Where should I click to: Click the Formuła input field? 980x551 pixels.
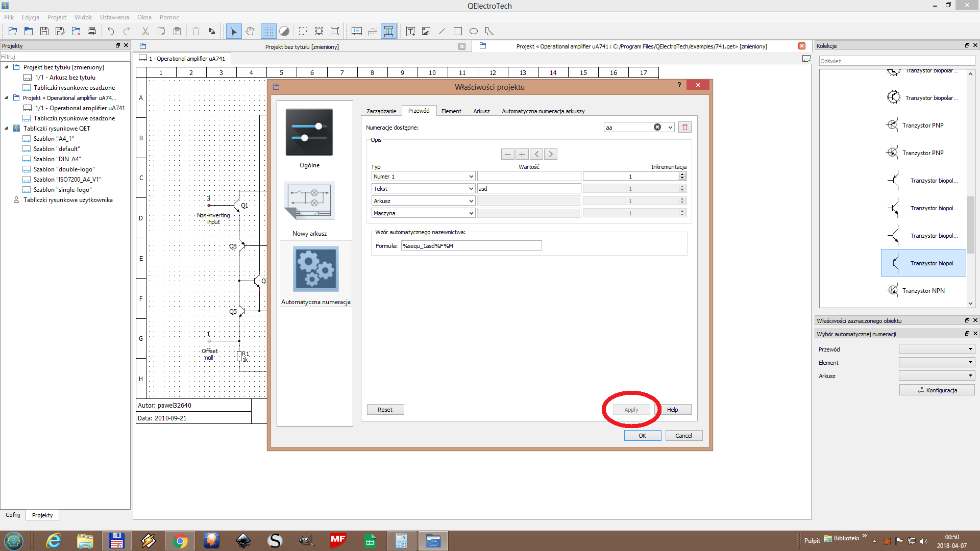(x=471, y=246)
